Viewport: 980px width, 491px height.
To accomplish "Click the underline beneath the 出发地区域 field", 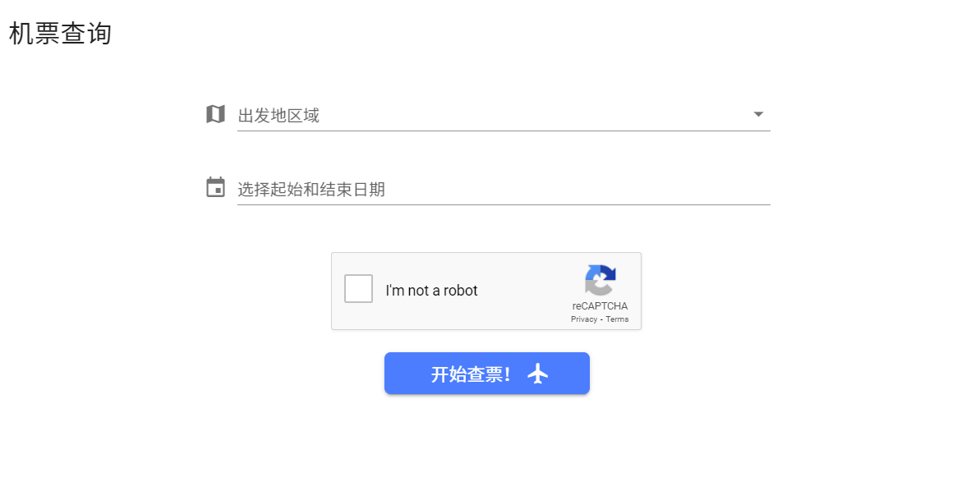I will [504, 131].
